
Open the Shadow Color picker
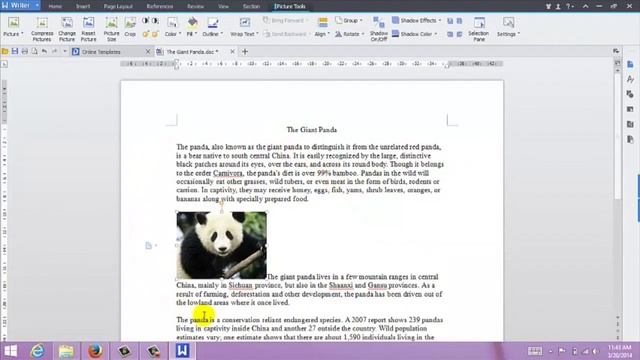[x=415, y=34]
